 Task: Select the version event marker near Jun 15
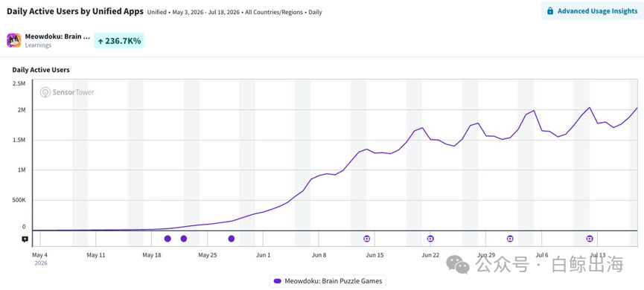pyautogui.click(x=367, y=239)
